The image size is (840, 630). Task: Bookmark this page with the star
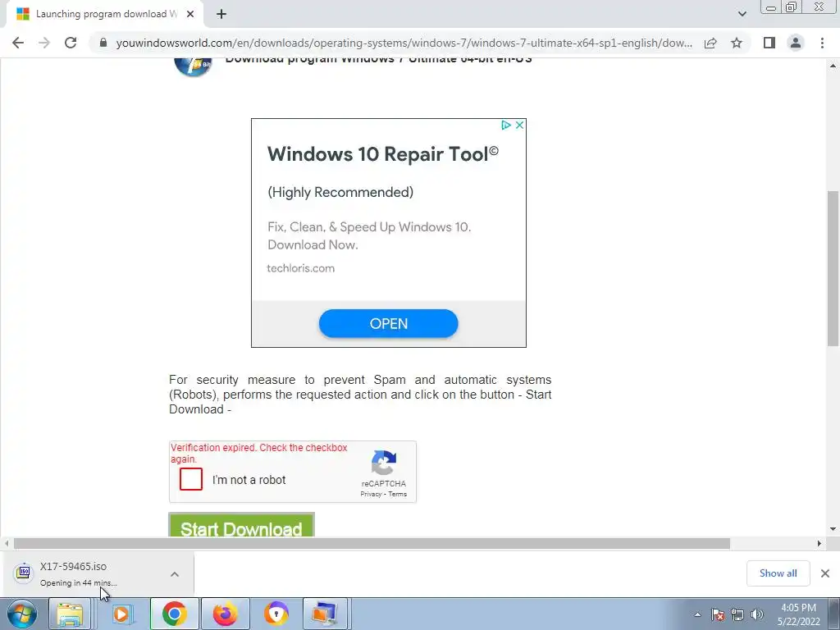pyautogui.click(x=737, y=43)
